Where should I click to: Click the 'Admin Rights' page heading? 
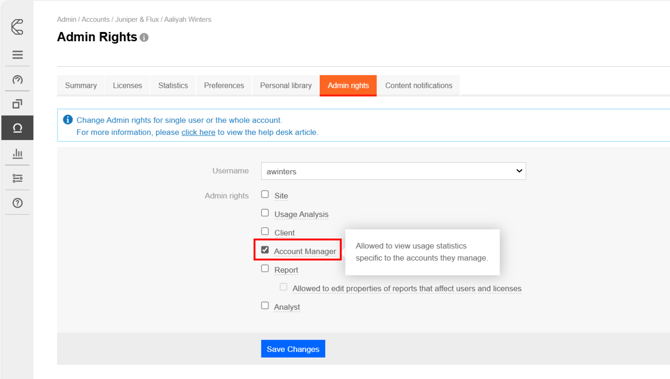pos(97,37)
